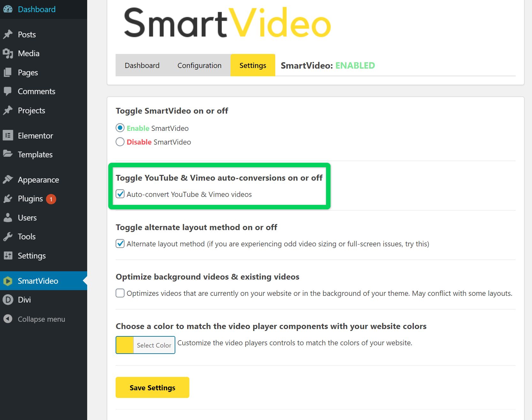Screen dimensions: 532x420
Task: Open Tools via the wrench icon
Action: point(8,236)
